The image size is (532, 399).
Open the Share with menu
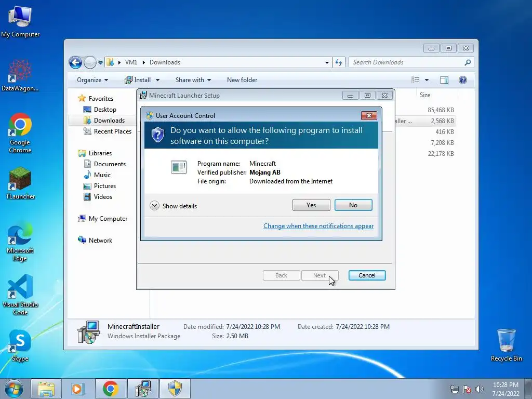coord(193,80)
